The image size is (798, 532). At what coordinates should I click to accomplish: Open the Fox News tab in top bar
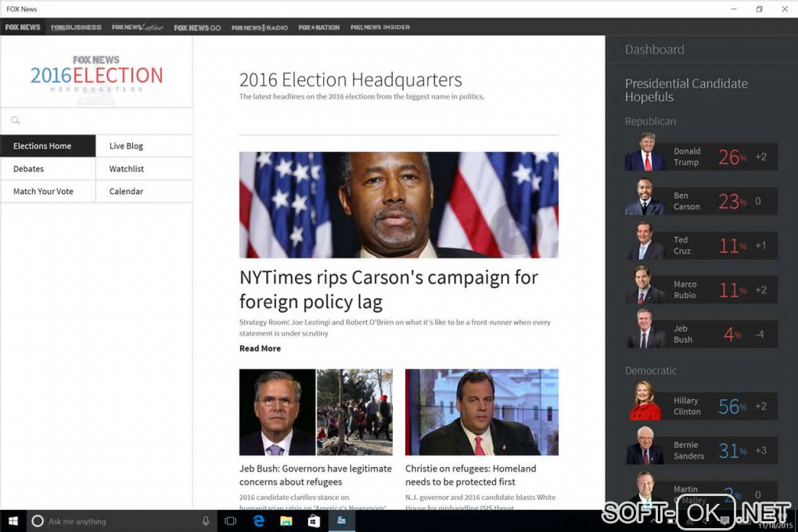(23, 27)
